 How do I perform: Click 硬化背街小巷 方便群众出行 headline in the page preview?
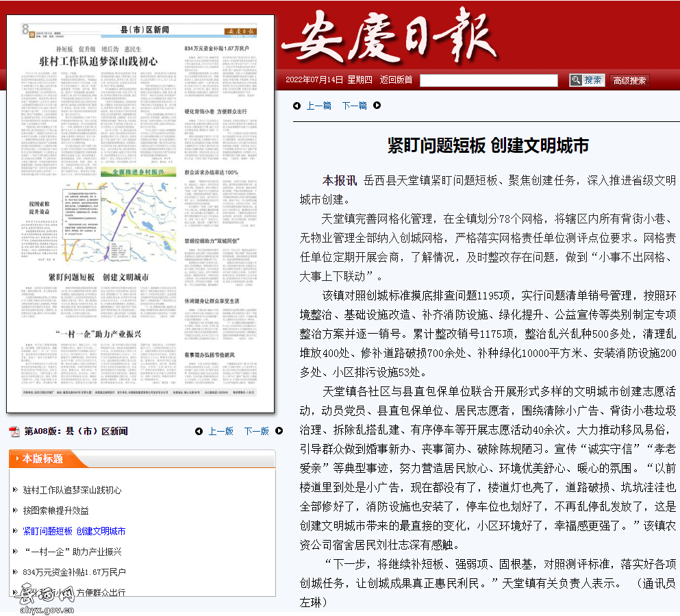click(216, 112)
